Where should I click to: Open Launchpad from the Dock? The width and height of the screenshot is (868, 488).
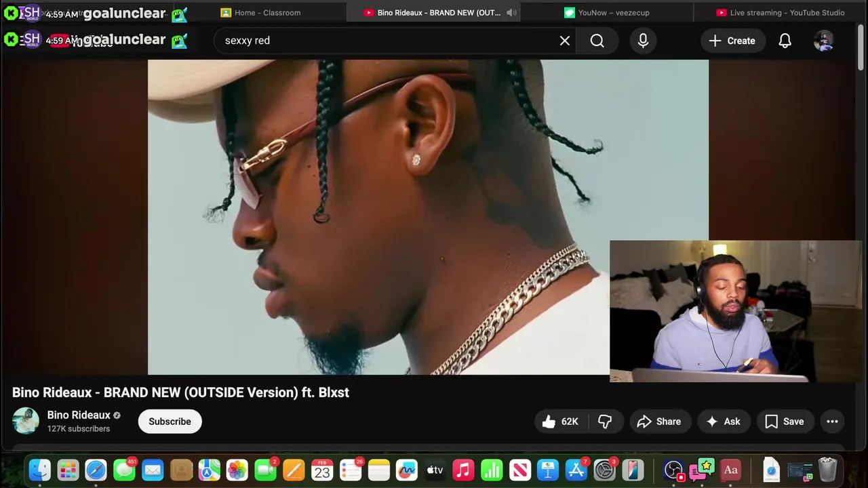tap(68, 470)
